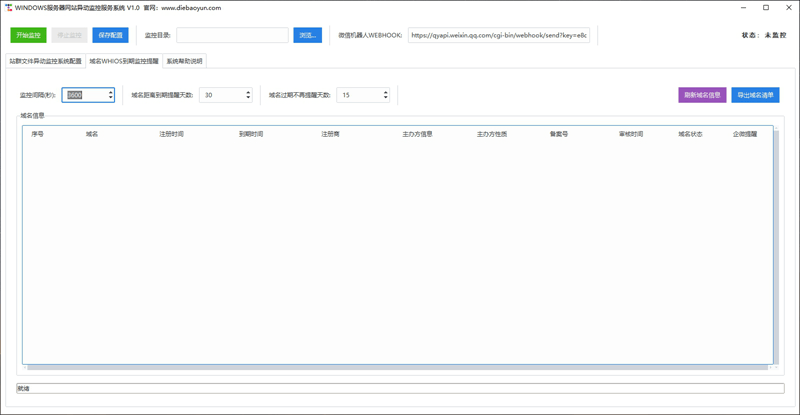Click the 状态: 未监控 status text
The width and height of the screenshot is (800, 415).
[x=764, y=35]
